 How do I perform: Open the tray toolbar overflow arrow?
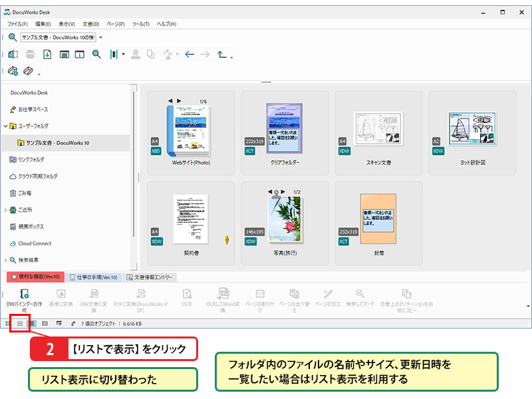(x=39, y=74)
